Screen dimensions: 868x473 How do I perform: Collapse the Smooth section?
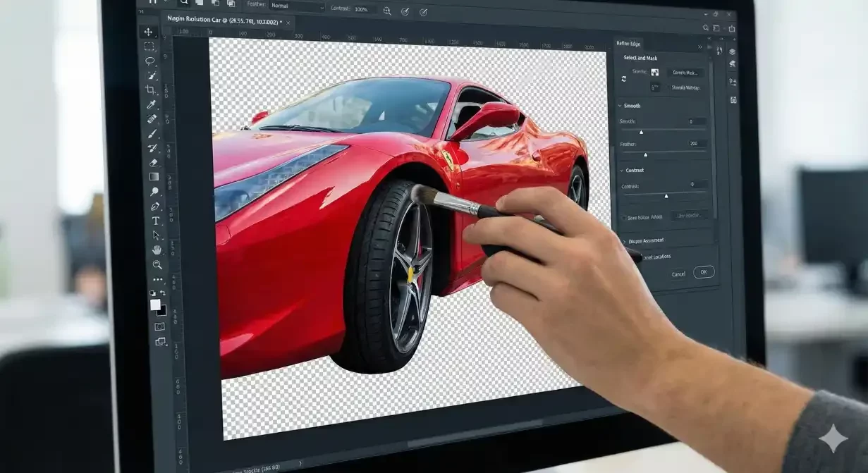[x=620, y=106]
